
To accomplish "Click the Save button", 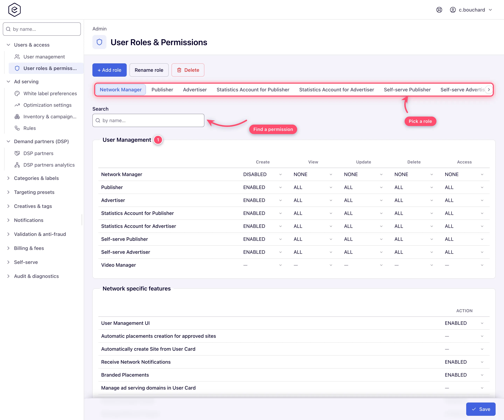I will (481, 409).
